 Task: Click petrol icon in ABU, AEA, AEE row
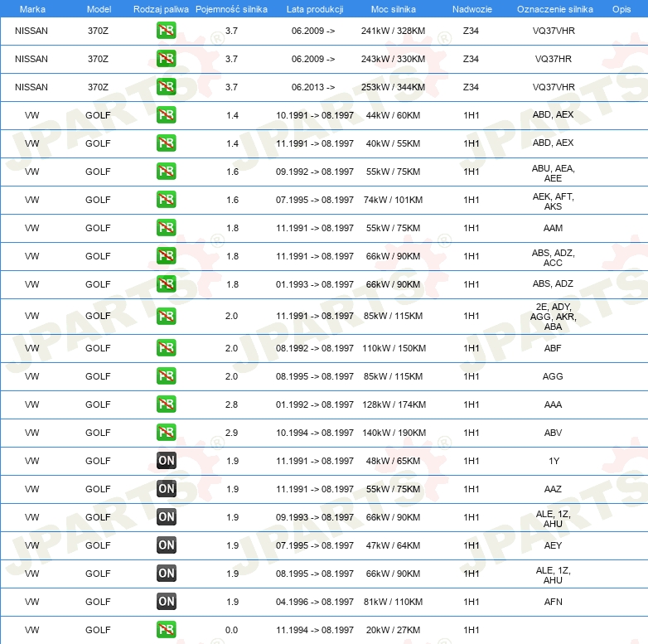click(166, 171)
